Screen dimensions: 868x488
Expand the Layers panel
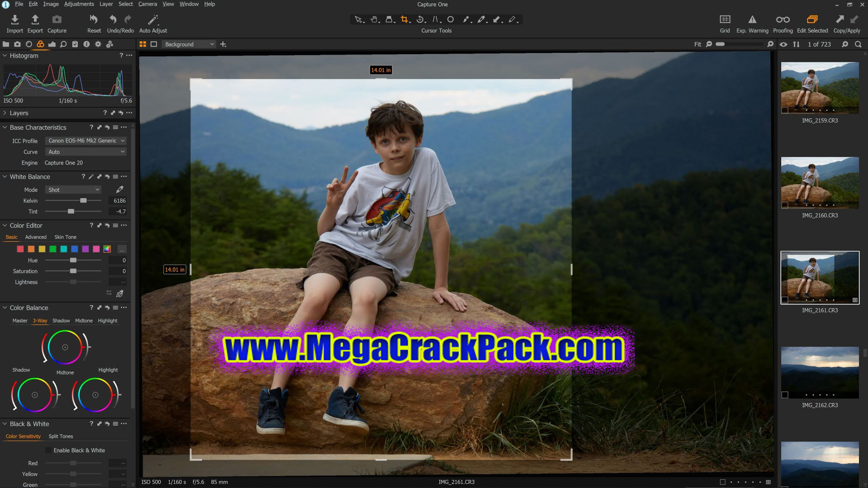coord(5,113)
